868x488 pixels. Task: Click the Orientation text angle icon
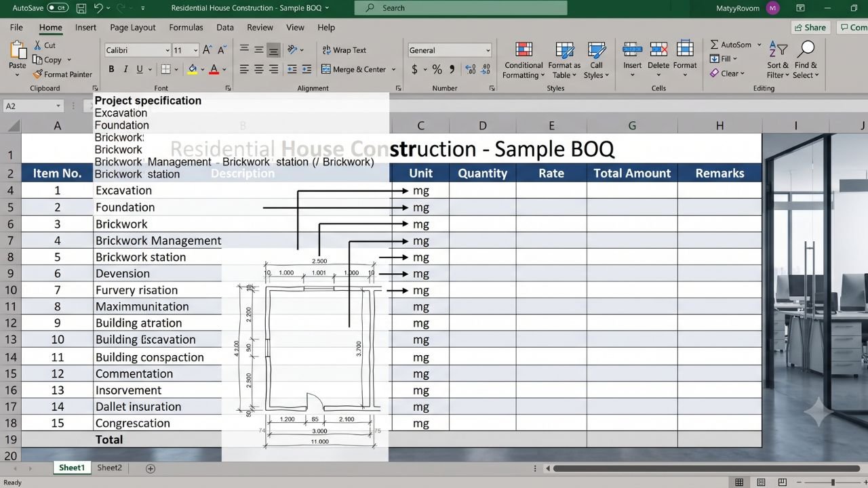pyautogui.click(x=292, y=50)
